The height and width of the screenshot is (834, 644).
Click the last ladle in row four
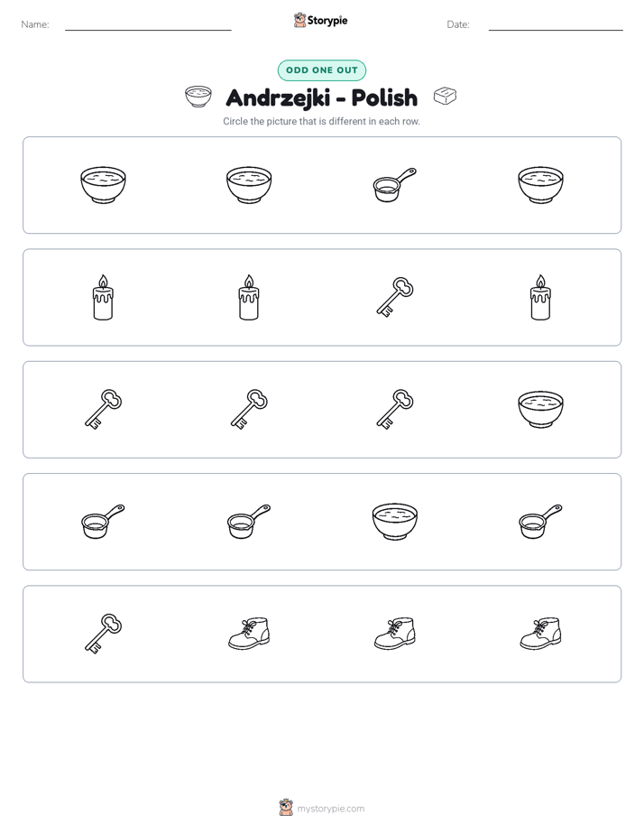click(x=540, y=522)
